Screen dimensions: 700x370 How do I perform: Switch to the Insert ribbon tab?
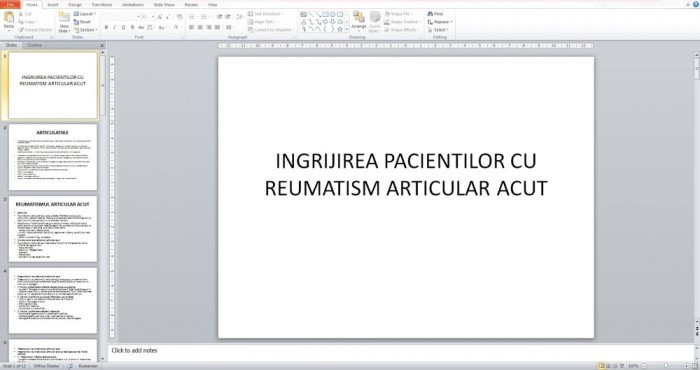pos(53,4)
